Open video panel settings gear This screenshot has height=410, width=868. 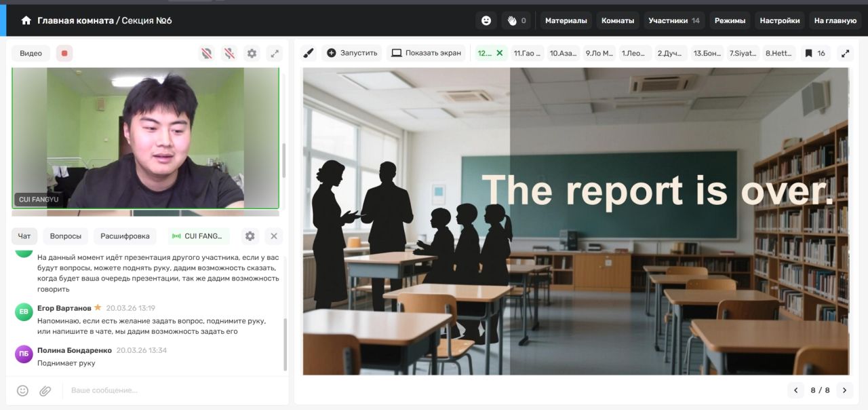coord(252,53)
